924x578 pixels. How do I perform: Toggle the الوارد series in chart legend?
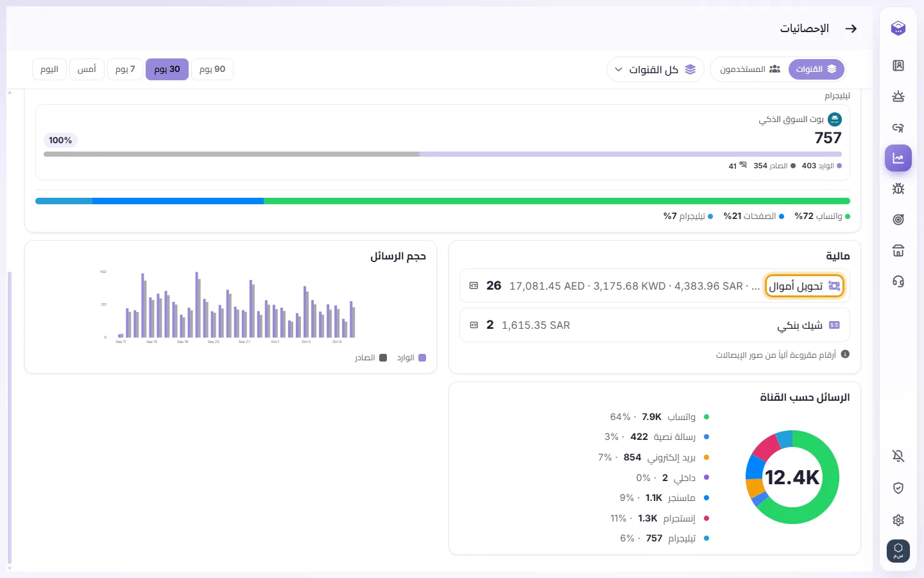[411, 358]
